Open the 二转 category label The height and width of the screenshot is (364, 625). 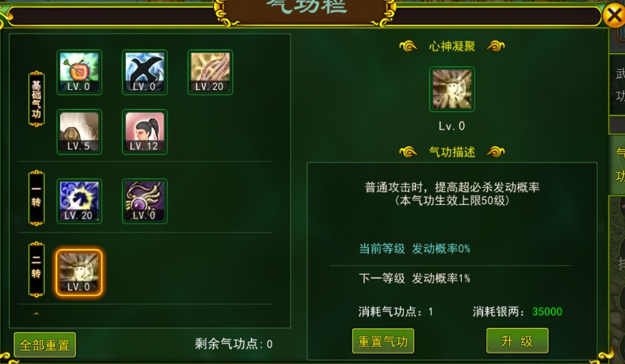[x=36, y=269]
